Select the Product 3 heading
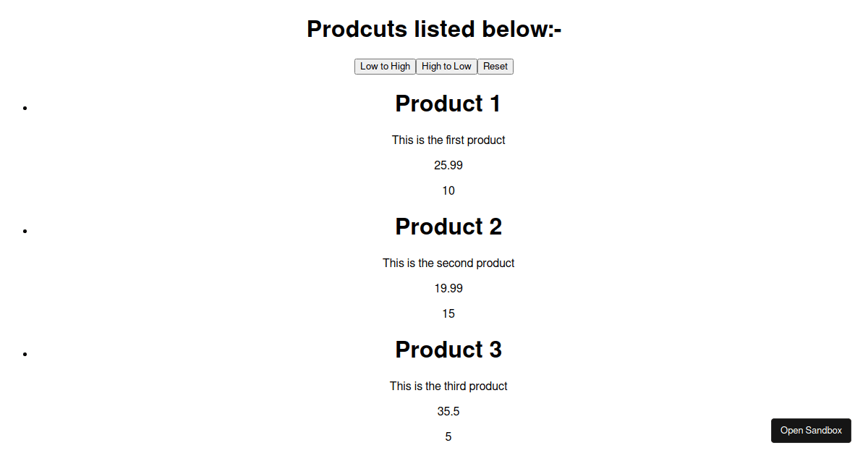Image resolution: width=868 pixels, height=456 pixels. click(448, 350)
